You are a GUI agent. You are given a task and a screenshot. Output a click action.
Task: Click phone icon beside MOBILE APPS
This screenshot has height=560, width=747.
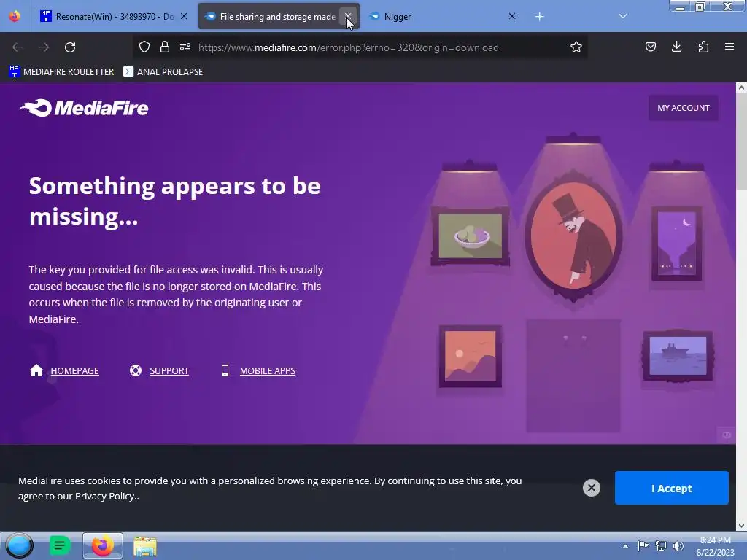click(225, 370)
